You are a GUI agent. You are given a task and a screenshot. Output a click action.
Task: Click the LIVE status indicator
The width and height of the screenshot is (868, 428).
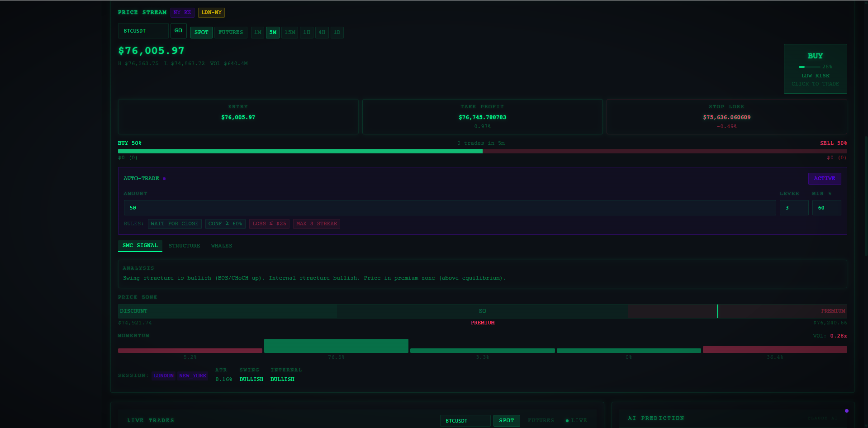click(x=576, y=421)
